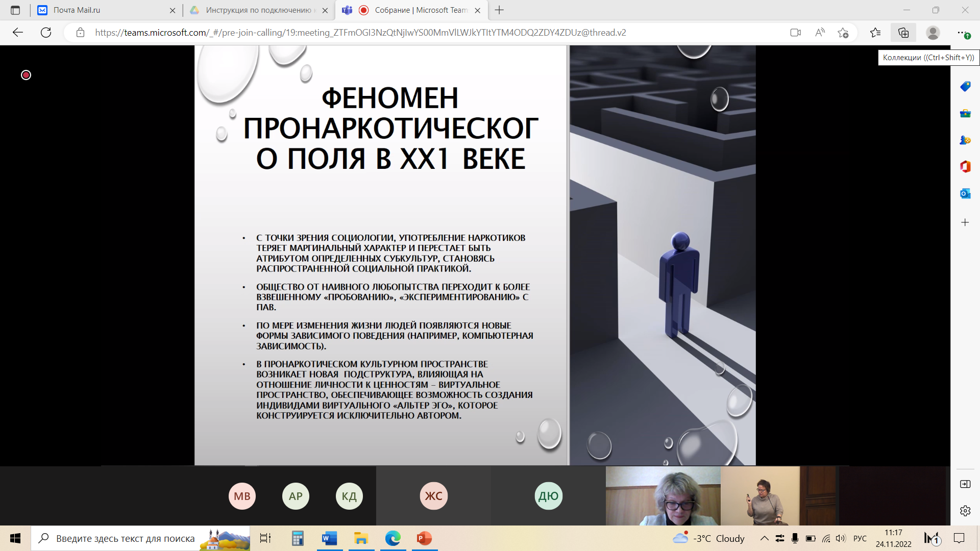Focus the browser address bar URL
Screen dimensions: 980x551
(360, 33)
